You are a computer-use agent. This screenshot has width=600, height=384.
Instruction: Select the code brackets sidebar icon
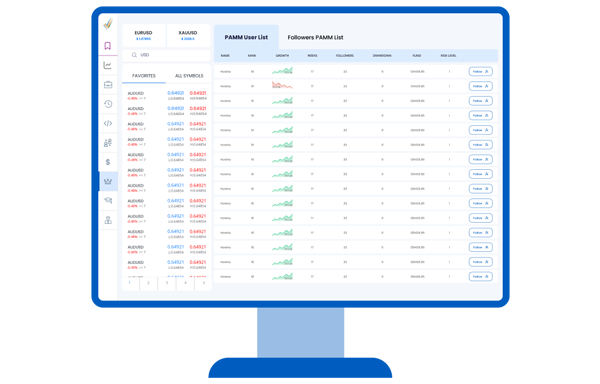click(108, 123)
